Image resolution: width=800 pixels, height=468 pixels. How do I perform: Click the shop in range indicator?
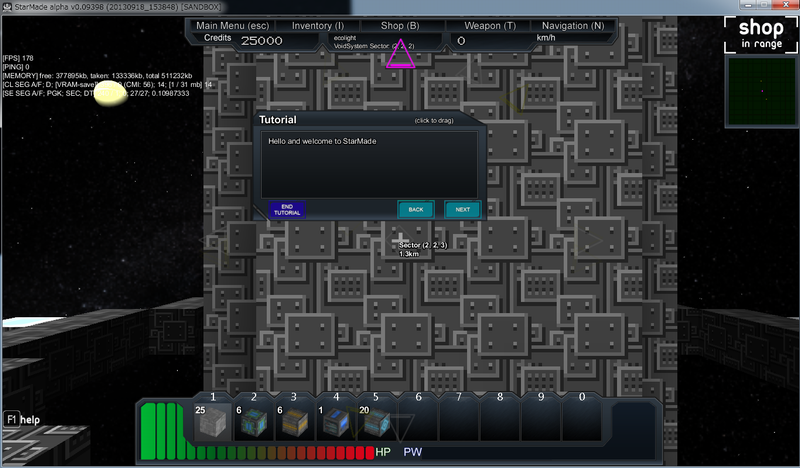pyautogui.click(x=761, y=34)
